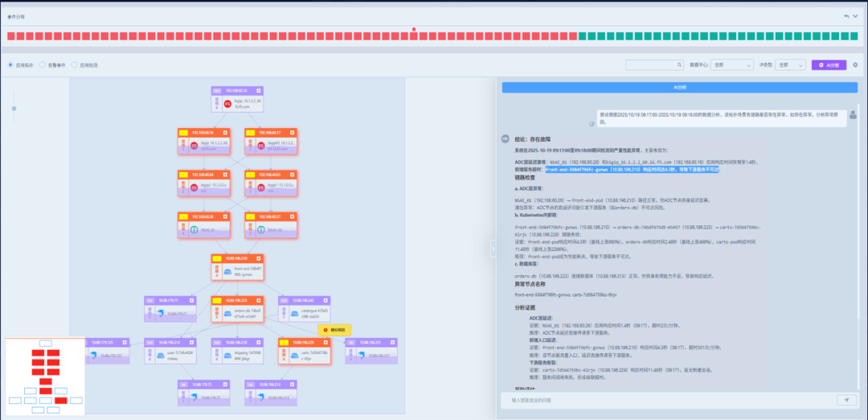868x420 pixels.
Task: Click the NSAE-02 device icon
Action: [261, 229]
